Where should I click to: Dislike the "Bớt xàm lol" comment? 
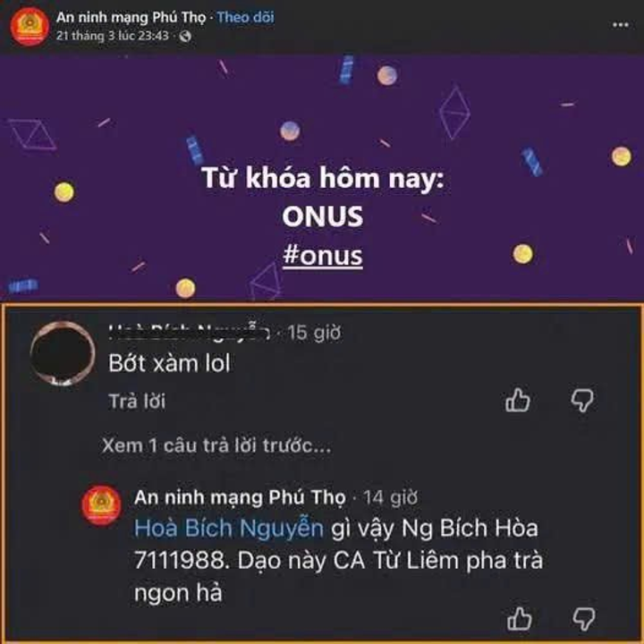pos(582,401)
